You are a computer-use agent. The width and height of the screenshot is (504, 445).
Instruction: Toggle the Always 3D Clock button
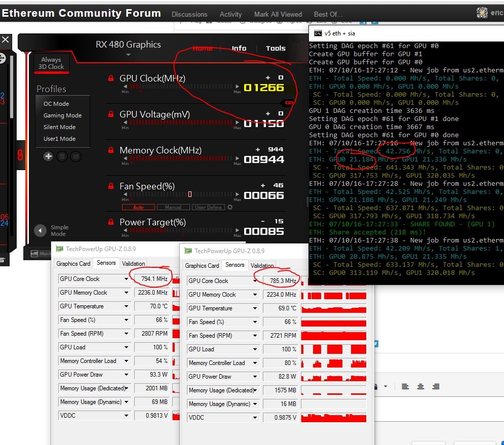(x=51, y=63)
